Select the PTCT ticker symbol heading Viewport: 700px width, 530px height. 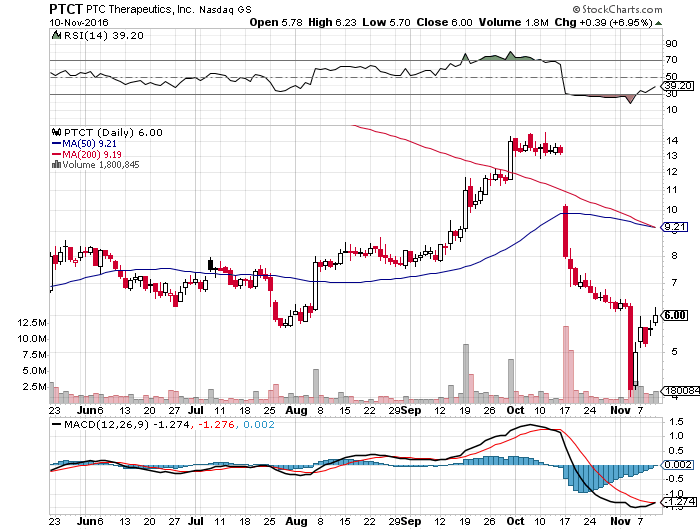click(x=66, y=8)
